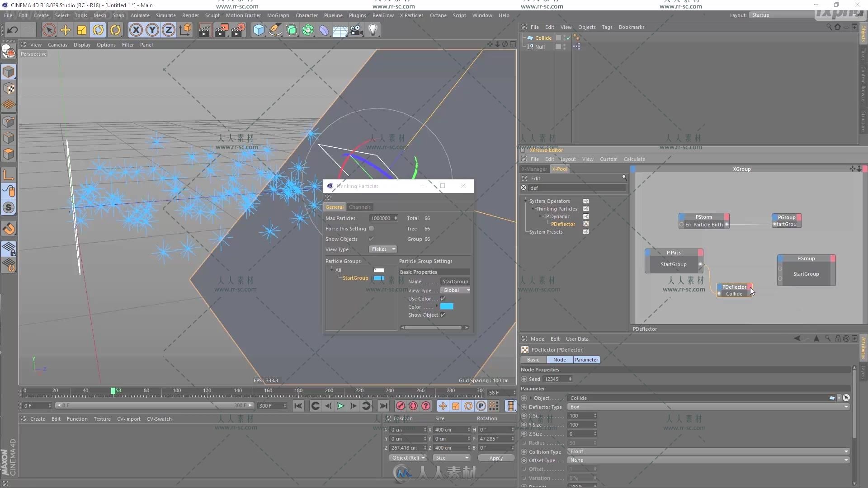Go to start of timeline
868x488 pixels.
tap(298, 406)
